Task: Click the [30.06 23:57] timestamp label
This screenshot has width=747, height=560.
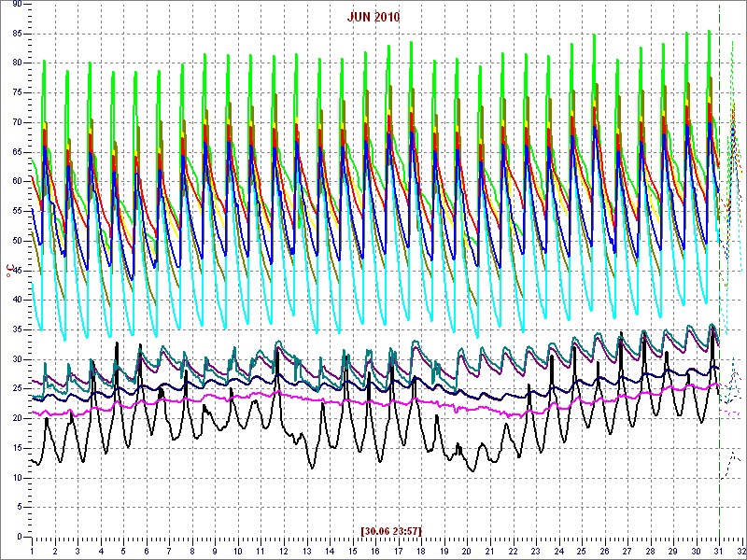Action: pos(391,530)
